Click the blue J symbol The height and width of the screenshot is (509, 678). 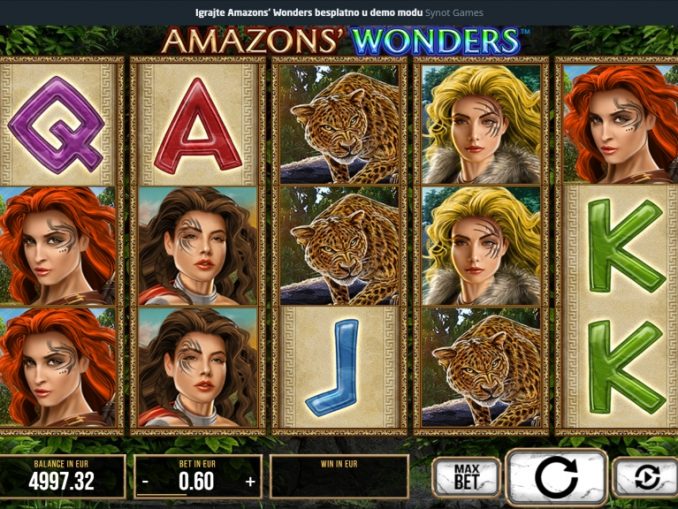pyautogui.click(x=339, y=367)
